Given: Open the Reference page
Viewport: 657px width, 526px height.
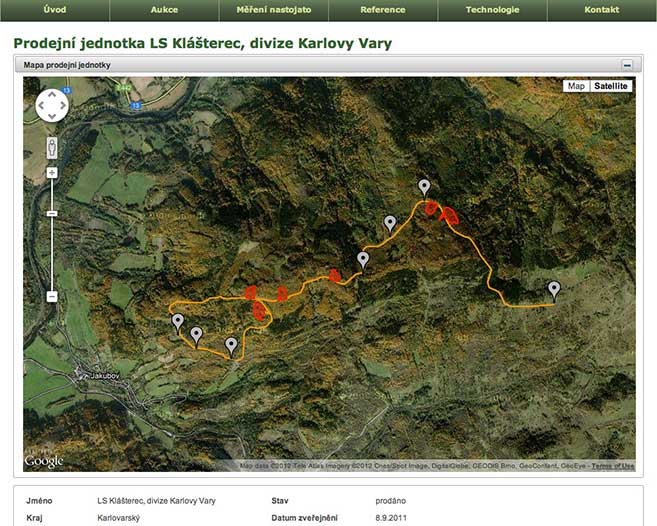Looking at the screenshot, I should [382, 10].
